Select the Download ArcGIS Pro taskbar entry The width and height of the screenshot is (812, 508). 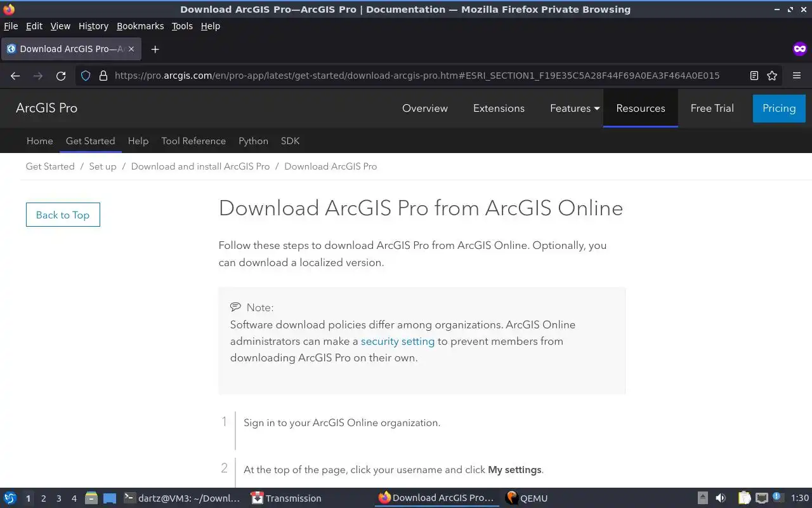click(x=436, y=498)
